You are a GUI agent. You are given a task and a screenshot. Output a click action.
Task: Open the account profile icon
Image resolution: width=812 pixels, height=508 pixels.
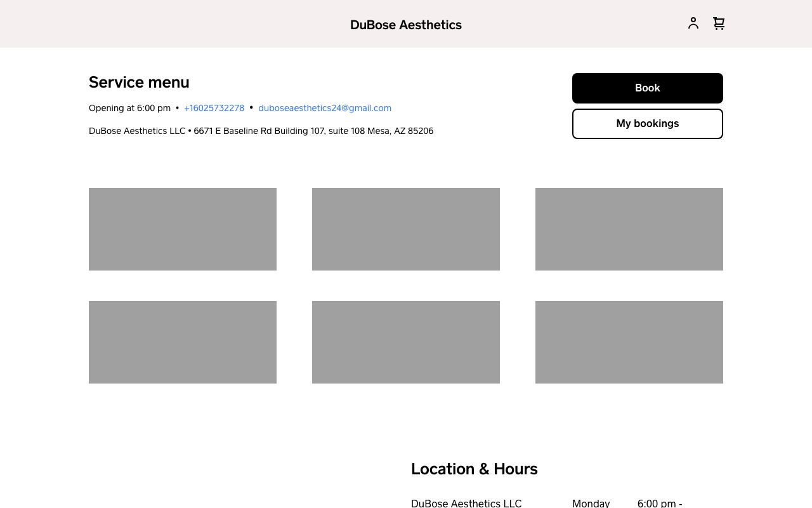pos(693,23)
